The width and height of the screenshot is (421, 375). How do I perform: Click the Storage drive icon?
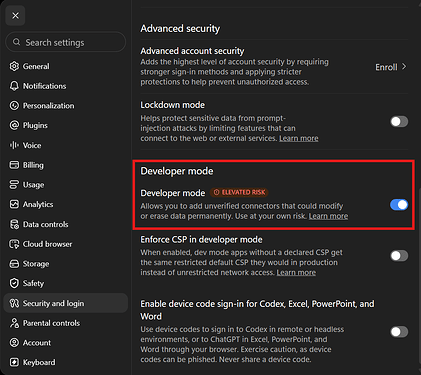click(14, 264)
